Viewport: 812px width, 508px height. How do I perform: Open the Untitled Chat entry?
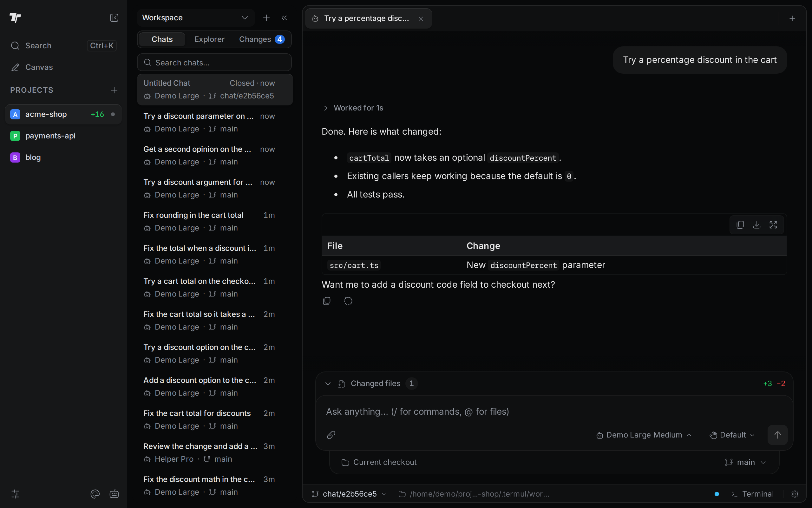pos(215,89)
